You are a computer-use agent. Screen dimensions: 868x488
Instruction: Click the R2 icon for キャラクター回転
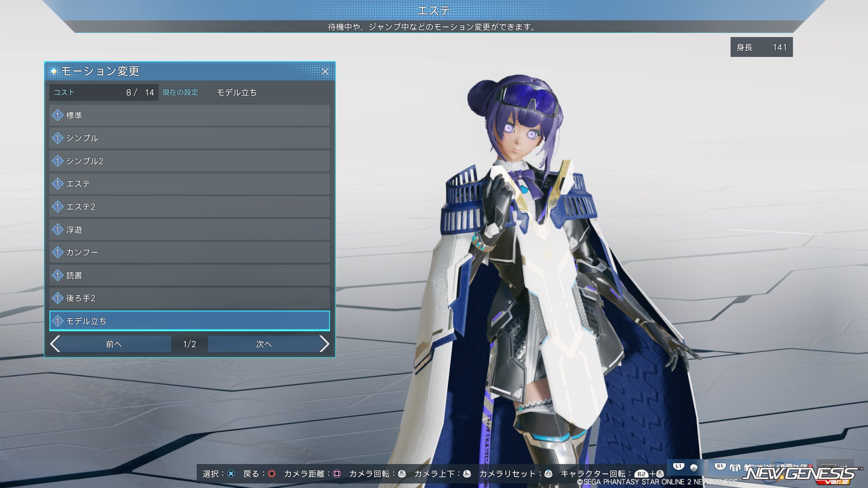[641, 474]
